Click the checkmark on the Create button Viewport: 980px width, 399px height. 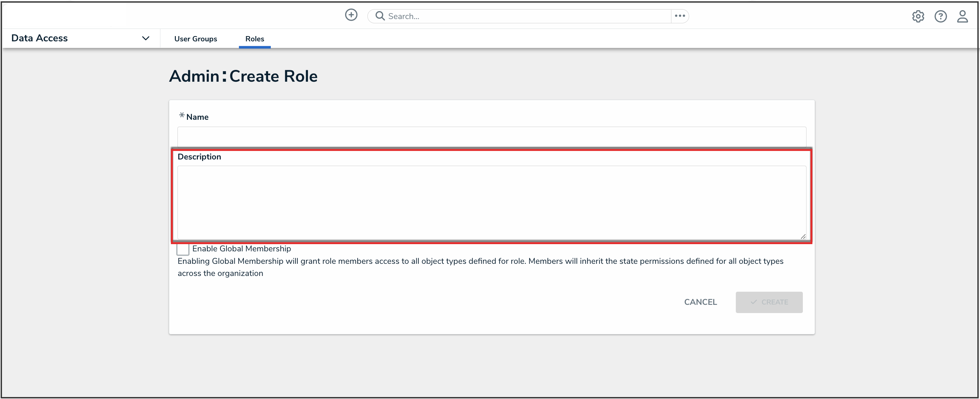click(x=753, y=302)
